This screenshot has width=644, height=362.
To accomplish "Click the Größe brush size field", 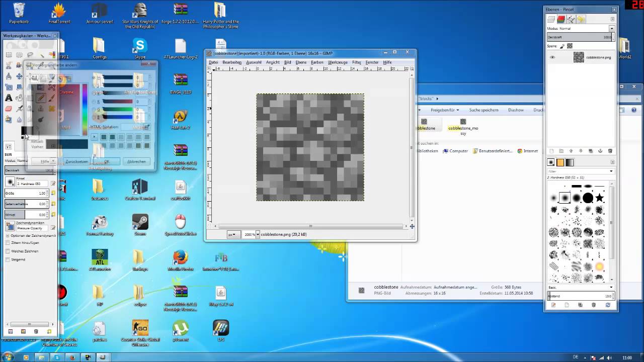I will coord(27,193).
